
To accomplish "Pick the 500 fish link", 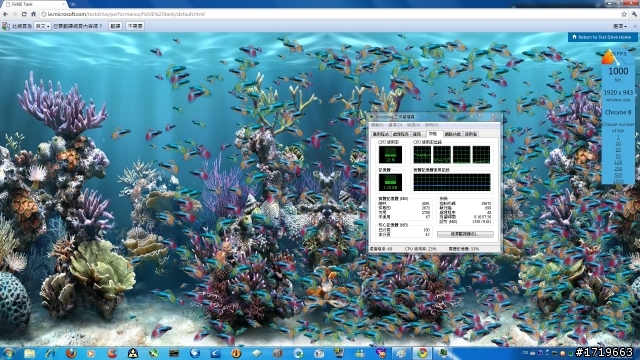I will pos(618,175).
